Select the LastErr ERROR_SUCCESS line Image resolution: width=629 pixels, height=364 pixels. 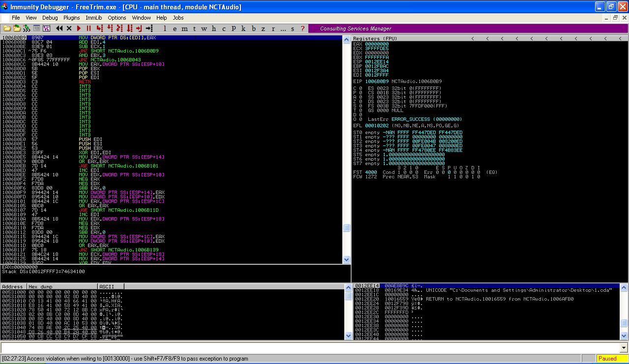pos(415,119)
